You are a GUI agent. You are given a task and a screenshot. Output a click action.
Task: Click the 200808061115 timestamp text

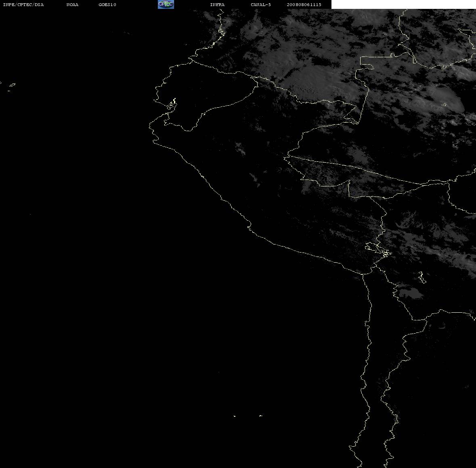[x=304, y=4]
